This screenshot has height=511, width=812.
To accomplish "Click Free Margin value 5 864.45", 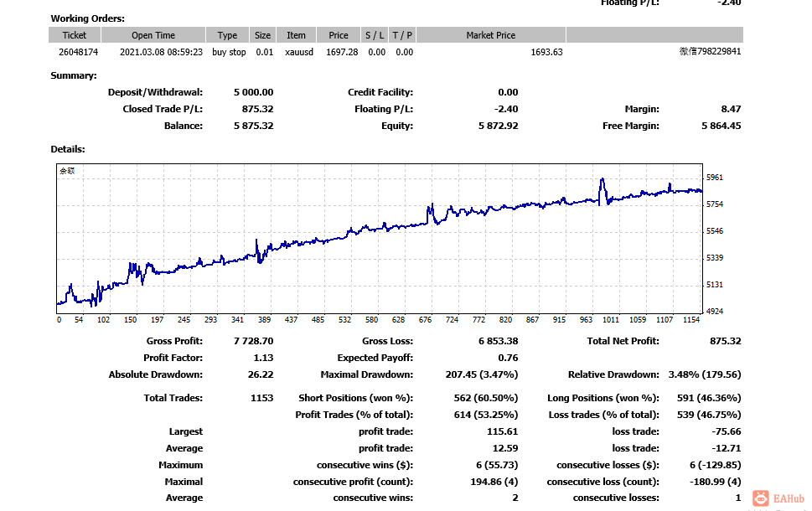I will pos(721,126).
